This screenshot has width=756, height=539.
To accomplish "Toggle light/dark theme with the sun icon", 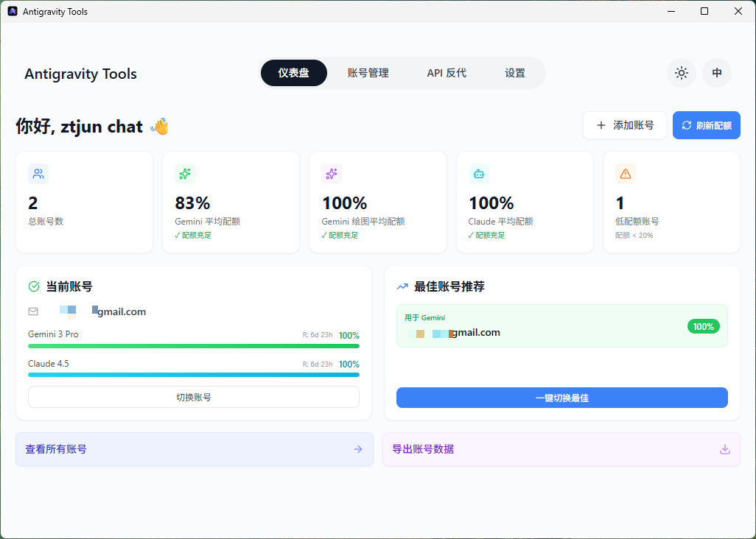I will click(x=681, y=73).
